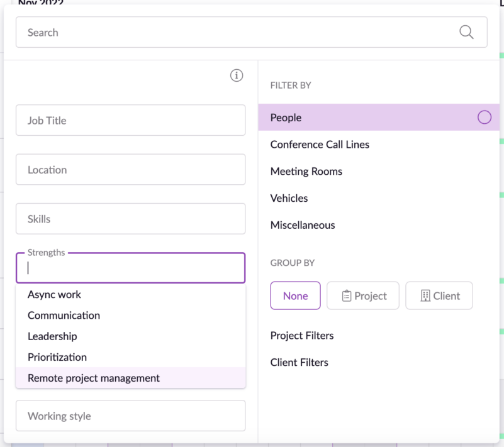Select Communication strength option

[x=64, y=315]
